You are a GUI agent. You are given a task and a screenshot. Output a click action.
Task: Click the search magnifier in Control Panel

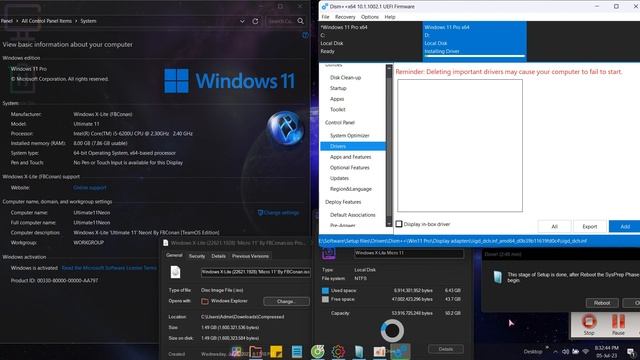click(300, 21)
